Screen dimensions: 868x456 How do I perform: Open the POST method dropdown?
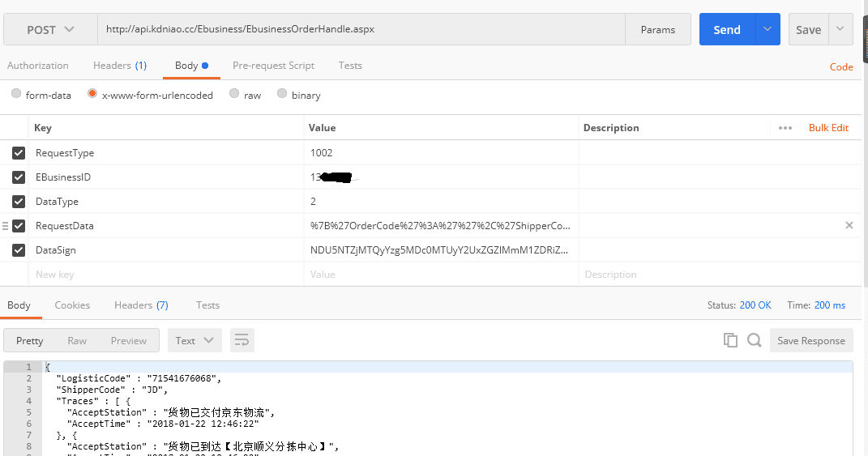tap(50, 29)
